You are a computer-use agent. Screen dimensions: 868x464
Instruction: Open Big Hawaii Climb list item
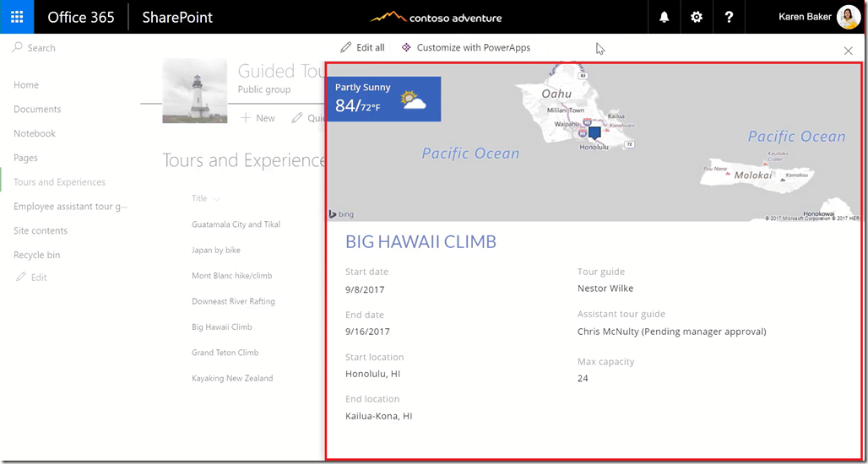[221, 326]
